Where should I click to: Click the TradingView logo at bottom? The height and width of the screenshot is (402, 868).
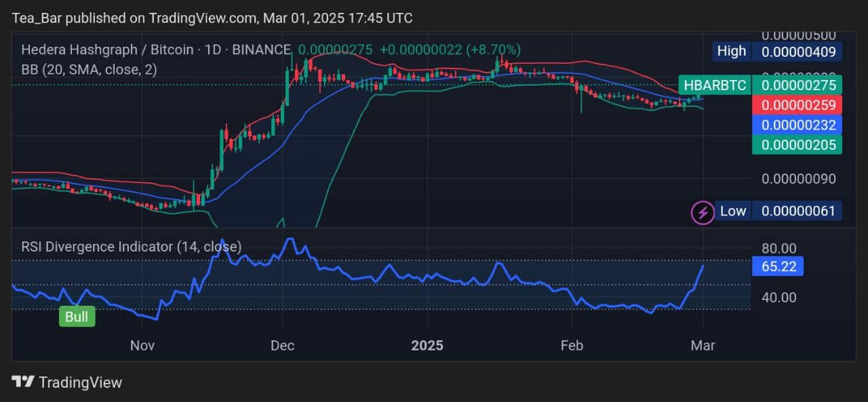tap(68, 382)
